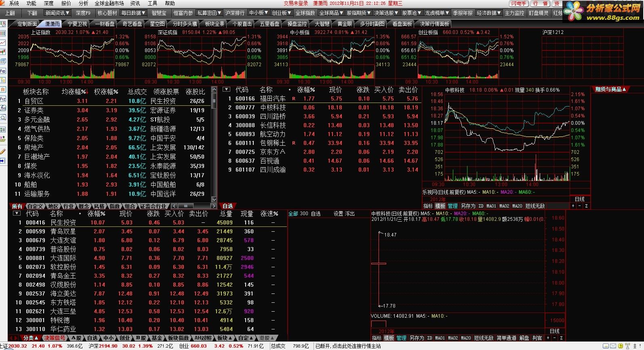Click the dropdown triangle beside the 代码 header in the 自选 list

227,89
